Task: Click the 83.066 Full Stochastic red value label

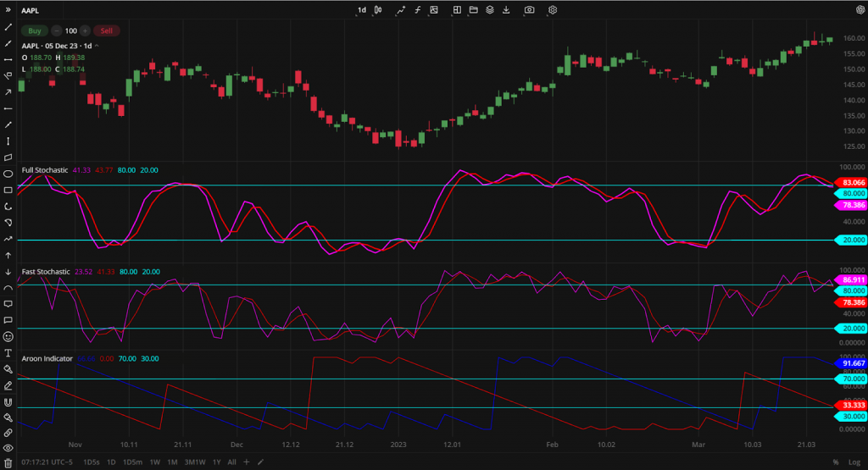Action: [851, 182]
